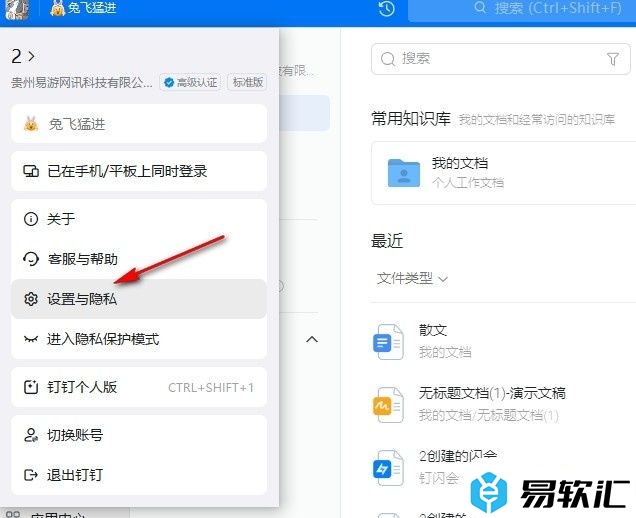Click the profile avatar in top-left corner
Image resolution: width=636 pixels, height=518 pixels.
pyautogui.click(x=17, y=9)
